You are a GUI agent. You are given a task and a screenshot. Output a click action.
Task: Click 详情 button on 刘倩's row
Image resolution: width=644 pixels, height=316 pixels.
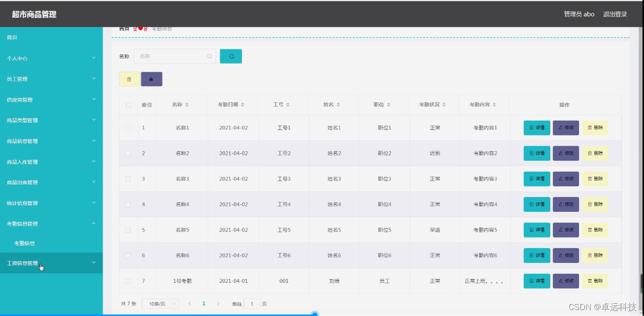536,281
